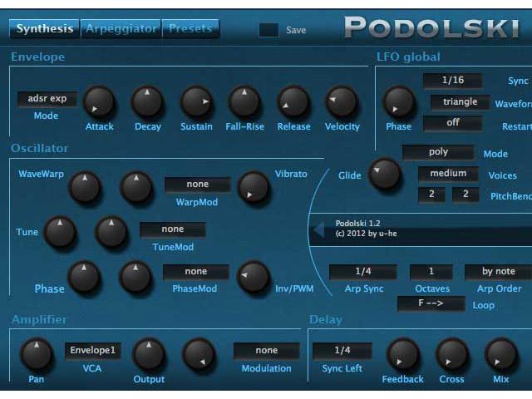Click the second Tune knob beside TuneMod
This screenshot has width=532, height=399.
[111, 232]
